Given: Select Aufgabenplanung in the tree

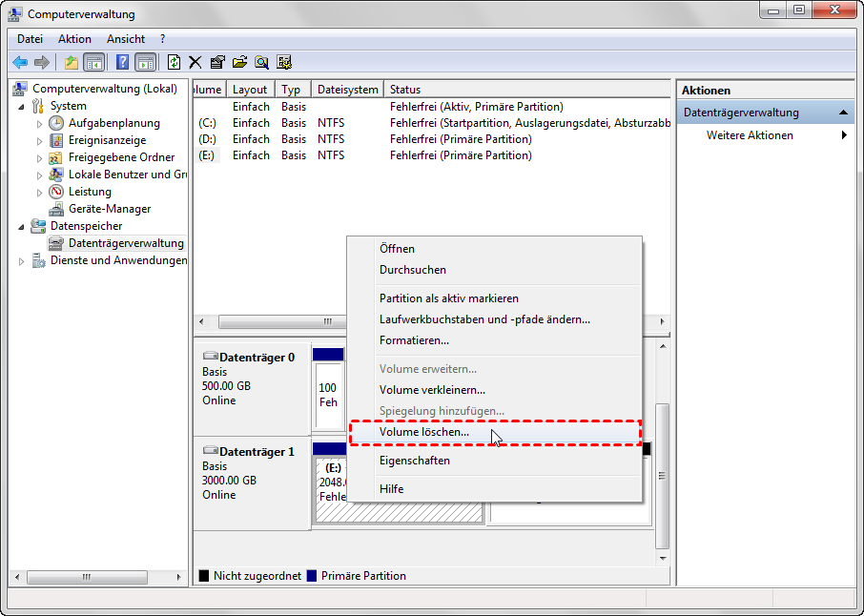Looking at the screenshot, I should pos(114,123).
